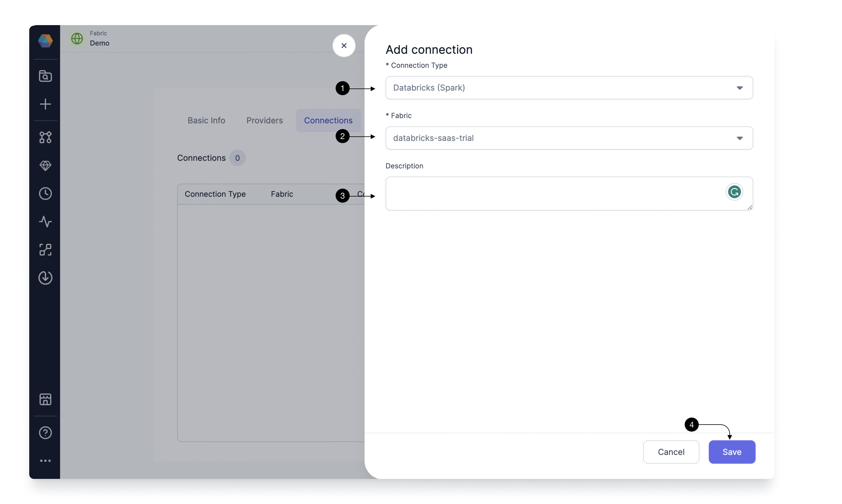Click the Cancel button
Viewport: 842px width, 504px height.
pos(671,452)
